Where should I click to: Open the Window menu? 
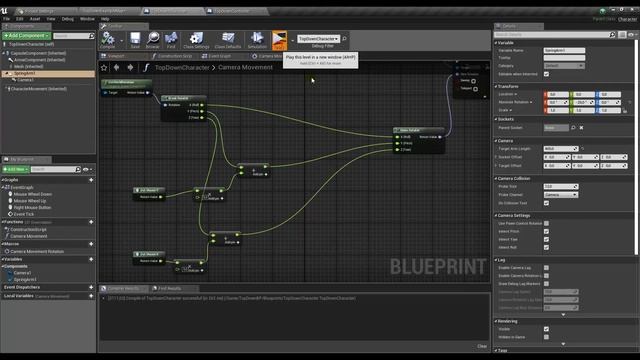pos(87,19)
